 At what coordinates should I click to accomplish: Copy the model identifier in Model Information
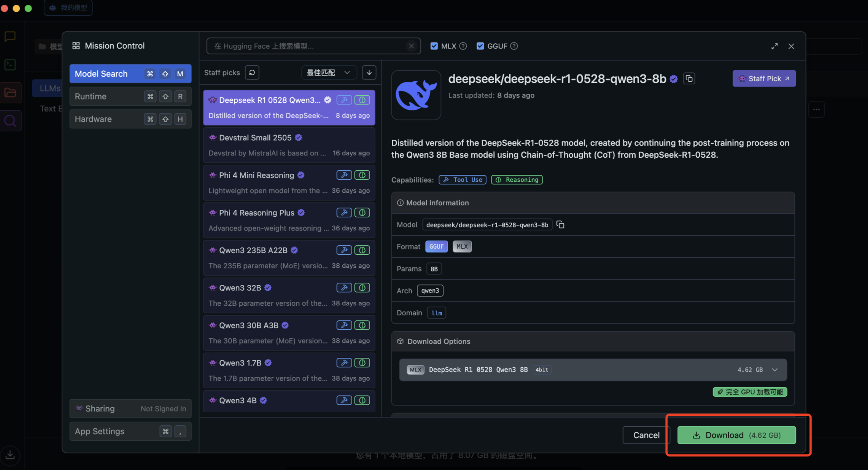[560, 224]
